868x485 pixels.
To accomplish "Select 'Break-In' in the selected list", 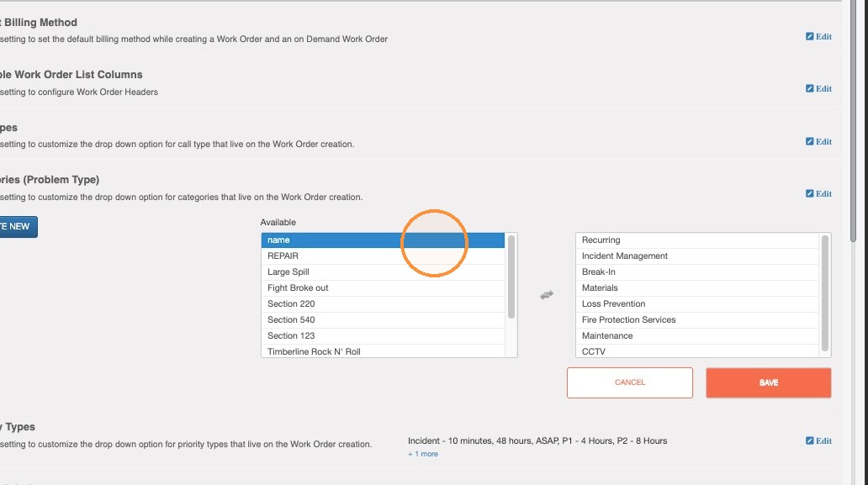I will 697,272.
